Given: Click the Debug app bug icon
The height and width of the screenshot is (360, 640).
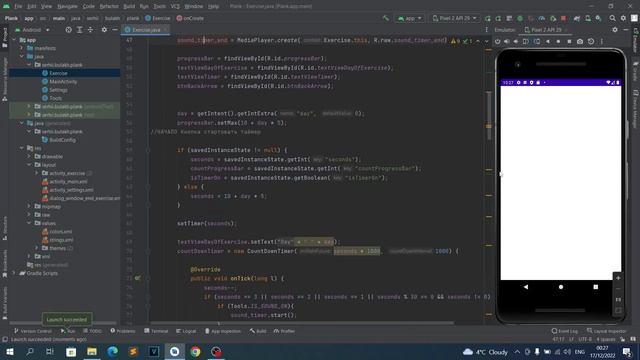Looking at the screenshot, I should coord(520,18).
